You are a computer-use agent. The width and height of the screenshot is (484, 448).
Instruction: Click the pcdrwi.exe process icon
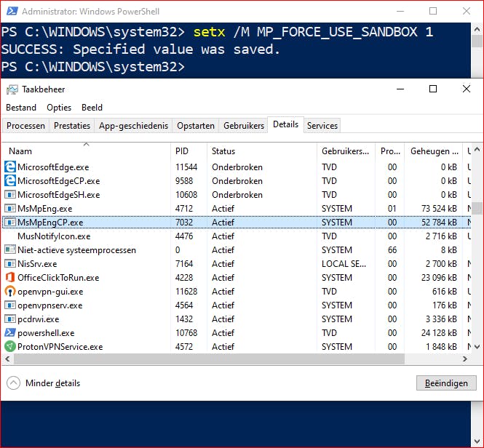[x=10, y=319]
